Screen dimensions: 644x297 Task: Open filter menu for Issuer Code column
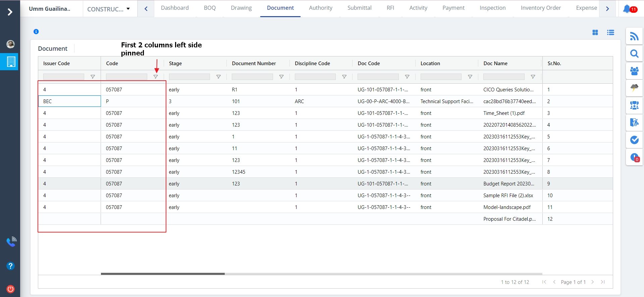pyautogui.click(x=93, y=77)
